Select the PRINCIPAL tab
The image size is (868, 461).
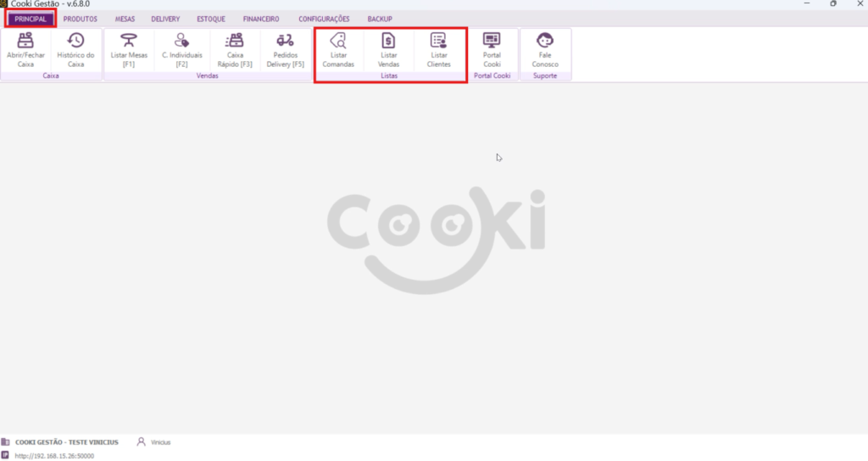31,19
